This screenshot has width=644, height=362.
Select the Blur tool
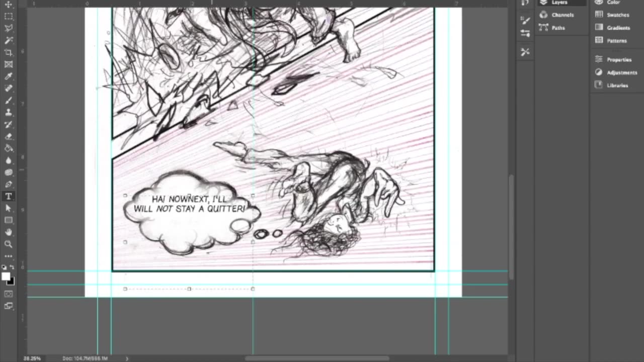click(x=9, y=160)
